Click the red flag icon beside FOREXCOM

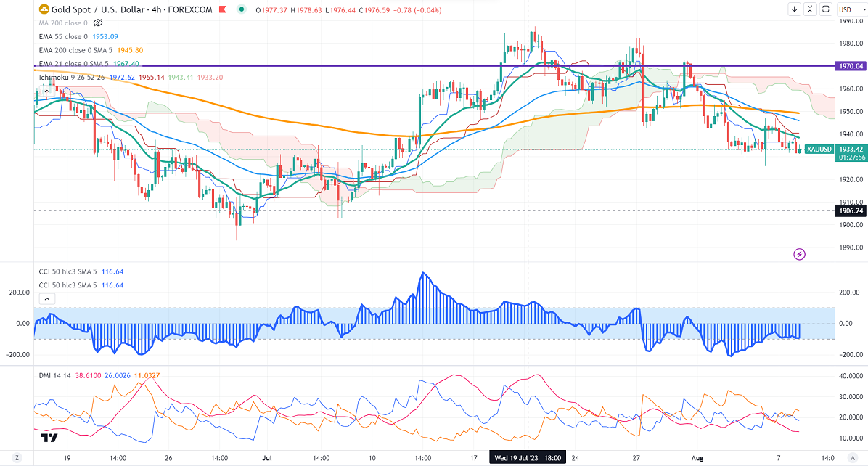[x=222, y=9]
